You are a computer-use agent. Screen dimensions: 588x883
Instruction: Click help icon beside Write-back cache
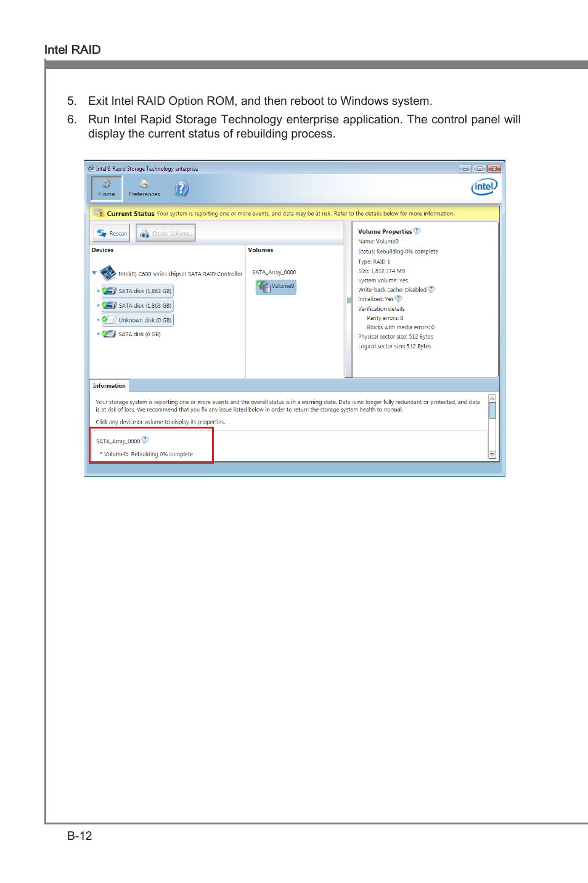[431, 289]
